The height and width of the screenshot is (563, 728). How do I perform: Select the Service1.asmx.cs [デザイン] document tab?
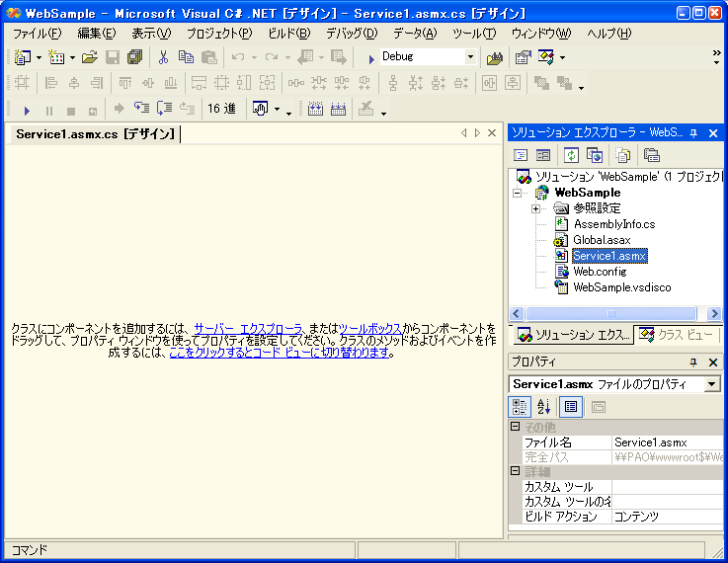click(95, 134)
